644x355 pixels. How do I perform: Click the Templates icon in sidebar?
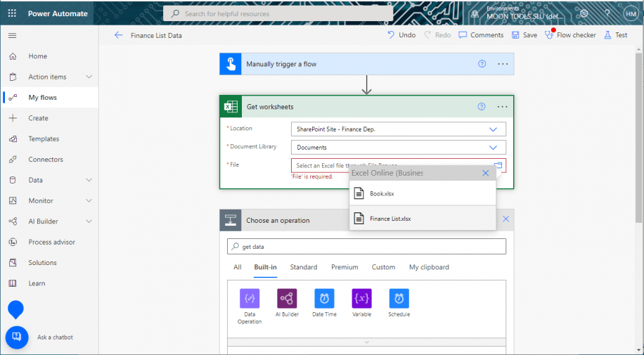pos(13,139)
